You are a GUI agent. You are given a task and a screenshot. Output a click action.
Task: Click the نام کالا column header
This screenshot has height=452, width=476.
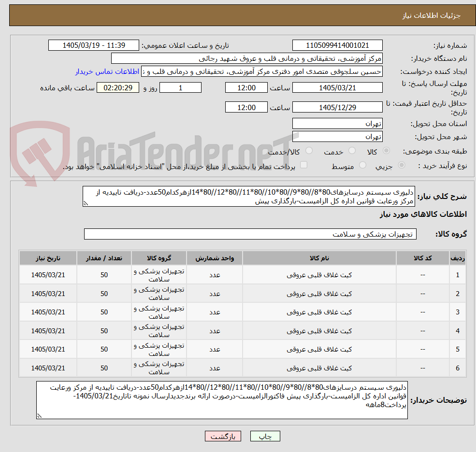[x=319, y=258]
